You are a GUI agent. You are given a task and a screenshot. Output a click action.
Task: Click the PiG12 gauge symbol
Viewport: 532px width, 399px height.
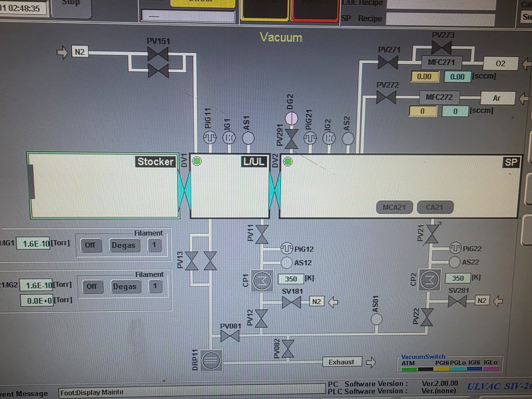click(x=287, y=248)
